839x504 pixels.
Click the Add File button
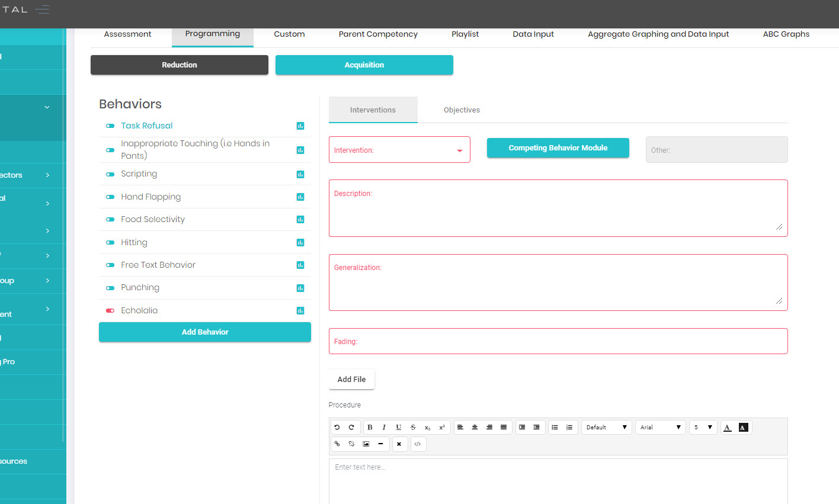(x=351, y=380)
